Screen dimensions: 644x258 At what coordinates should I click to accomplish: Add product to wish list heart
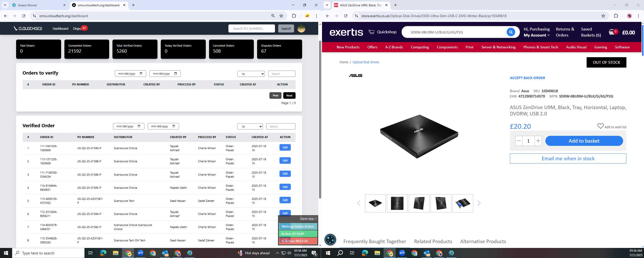[x=600, y=126]
